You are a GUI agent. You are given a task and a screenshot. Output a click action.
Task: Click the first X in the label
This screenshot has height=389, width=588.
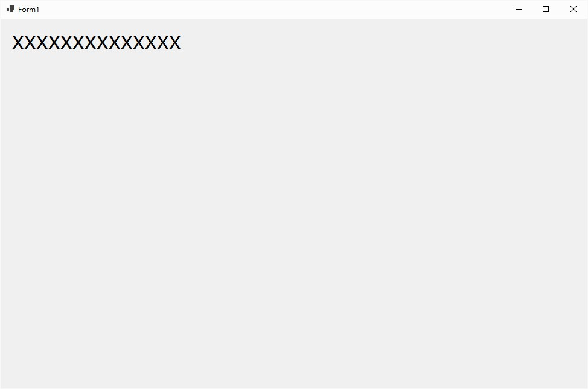click(18, 42)
